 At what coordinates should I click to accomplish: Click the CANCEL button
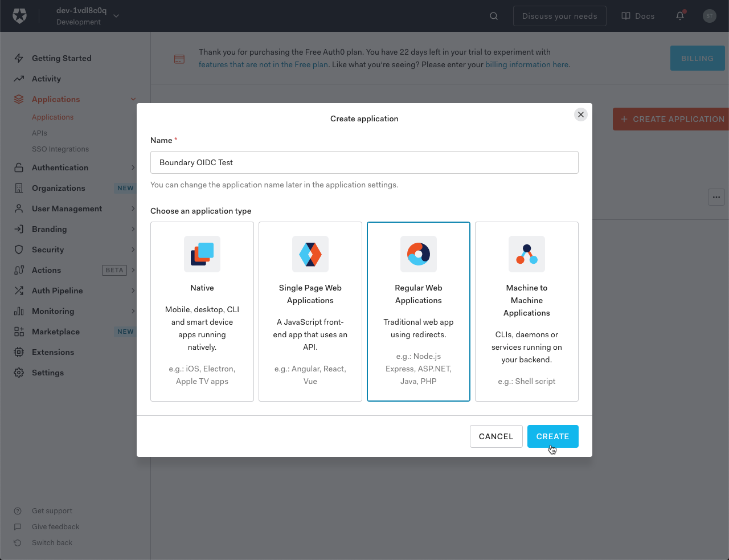tap(496, 436)
